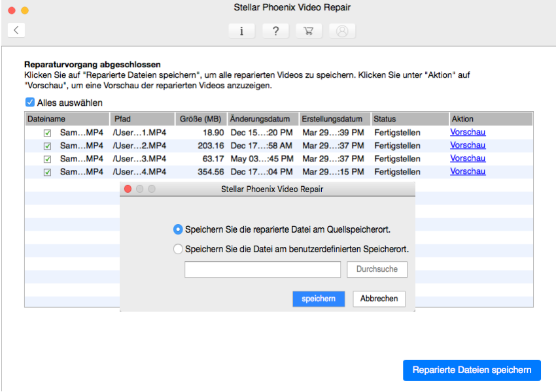
Task: Uncheck the row with size 354.56
Action: [x=47, y=172]
